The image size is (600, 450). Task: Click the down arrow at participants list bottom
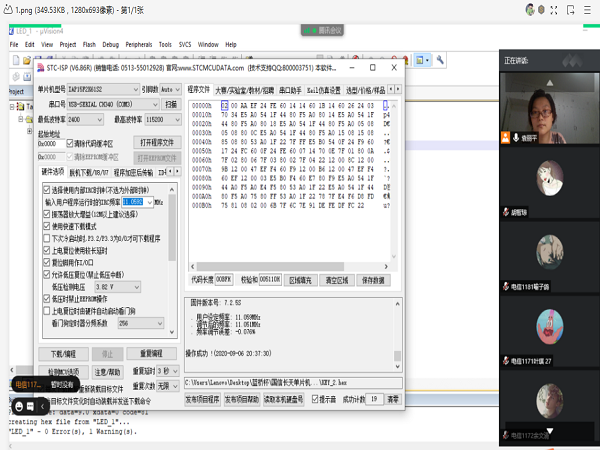coord(549,431)
